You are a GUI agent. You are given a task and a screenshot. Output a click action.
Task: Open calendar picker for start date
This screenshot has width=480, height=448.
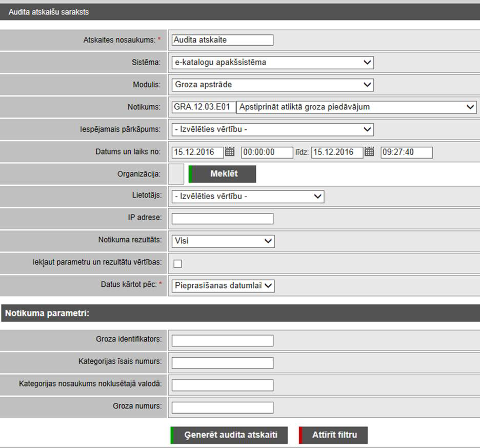(230, 152)
